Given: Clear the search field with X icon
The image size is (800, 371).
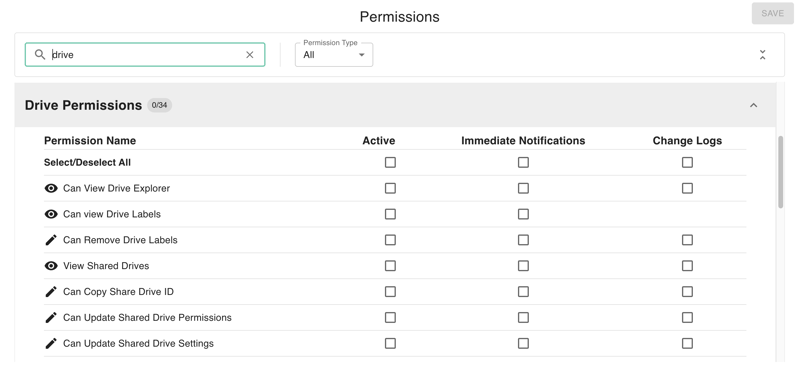Looking at the screenshot, I should pyautogui.click(x=249, y=55).
